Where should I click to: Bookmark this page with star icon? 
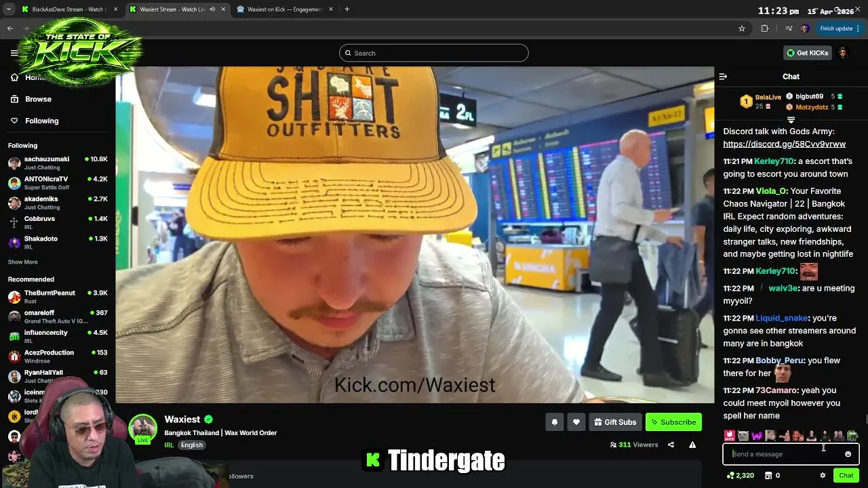point(742,28)
